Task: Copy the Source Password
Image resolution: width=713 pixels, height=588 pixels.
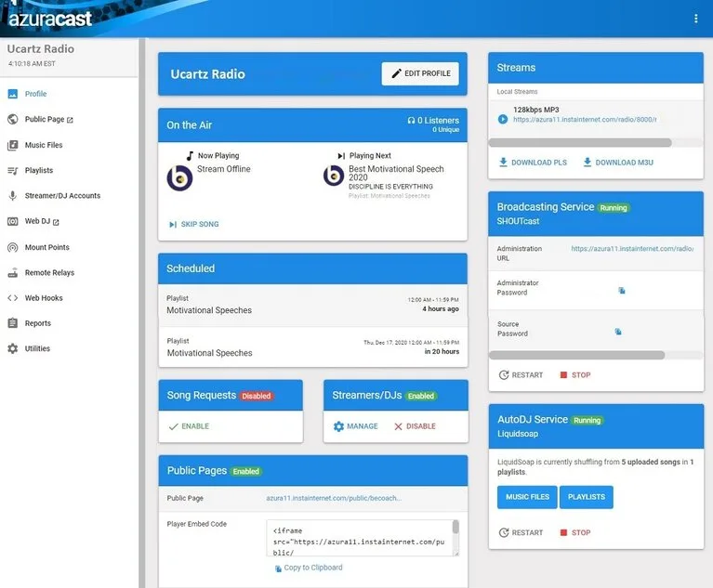Action: coord(618,332)
